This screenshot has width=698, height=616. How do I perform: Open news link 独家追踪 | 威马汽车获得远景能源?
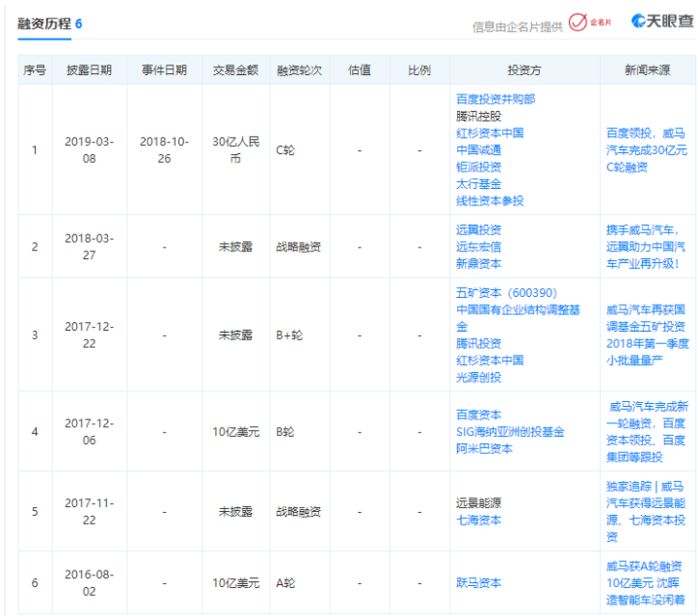646,511
